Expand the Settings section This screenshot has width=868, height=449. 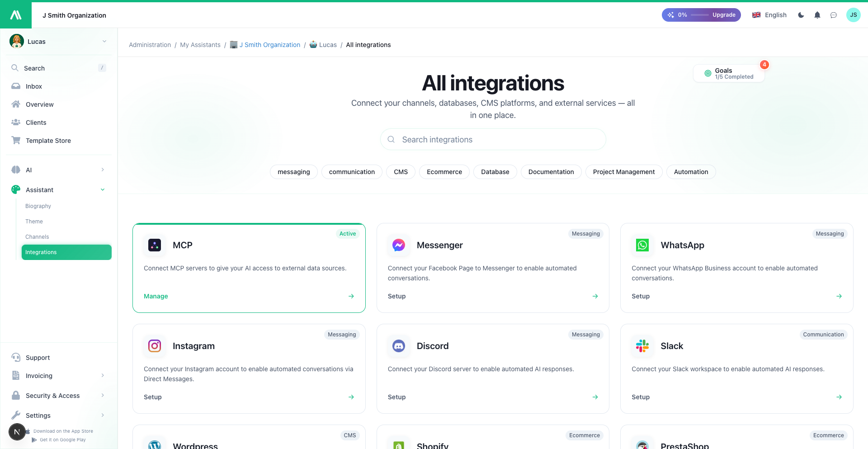click(59, 416)
